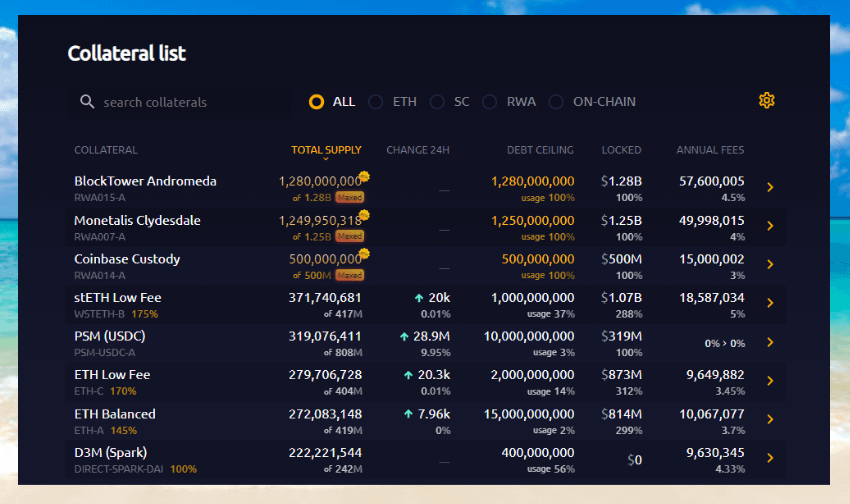Image resolution: width=850 pixels, height=504 pixels.
Task: Expand the D3M (Spark) row chevron
Action: click(x=770, y=458)
